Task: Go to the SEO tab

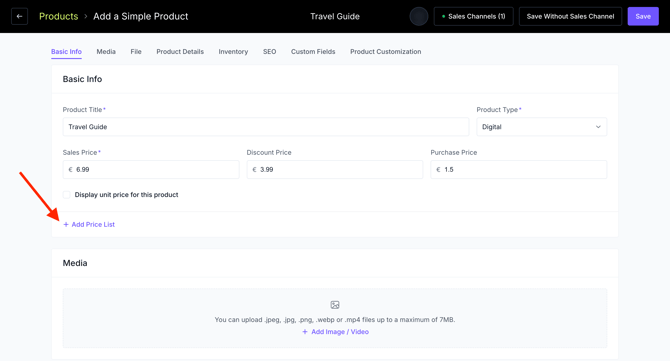Action: pyautogui.click(x=270, y=51)
